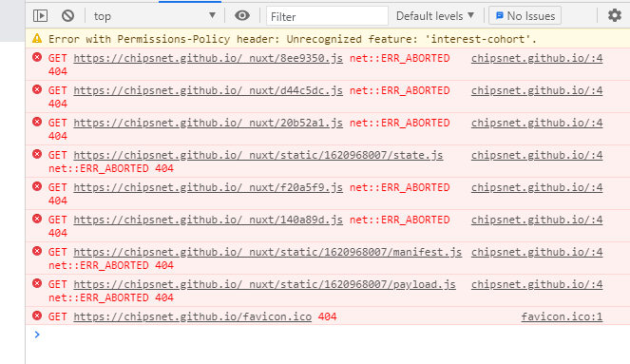Click the source link on the 20b52a1.js row

pyautogui.click(x=537, y=123)
